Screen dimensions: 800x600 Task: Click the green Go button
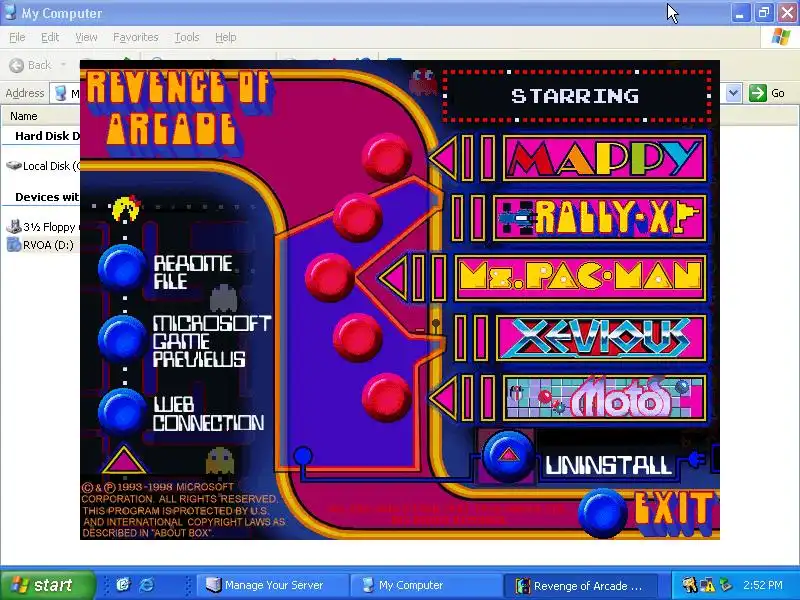pyautogui.click(x=767, y=93)
